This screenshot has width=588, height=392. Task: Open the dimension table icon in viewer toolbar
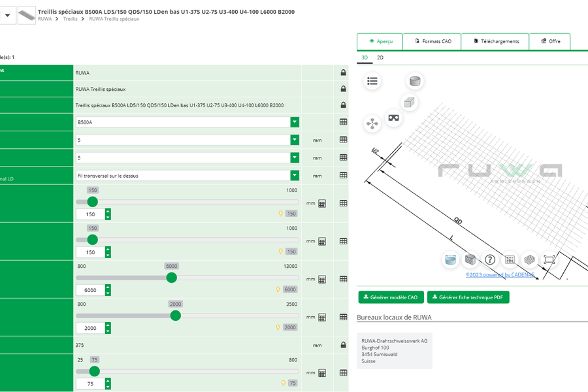510,259
